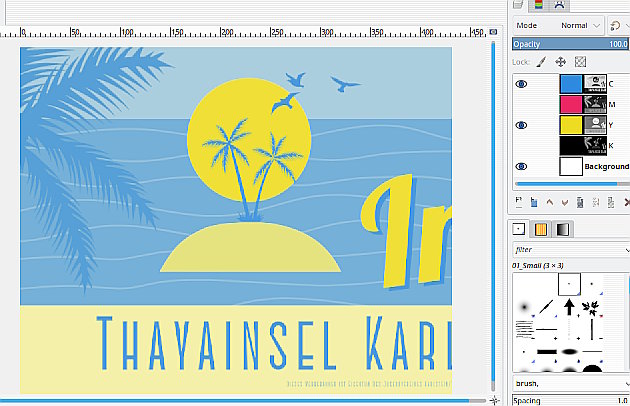Open the layer Mode dropdown set to Normal

(558, 25)
